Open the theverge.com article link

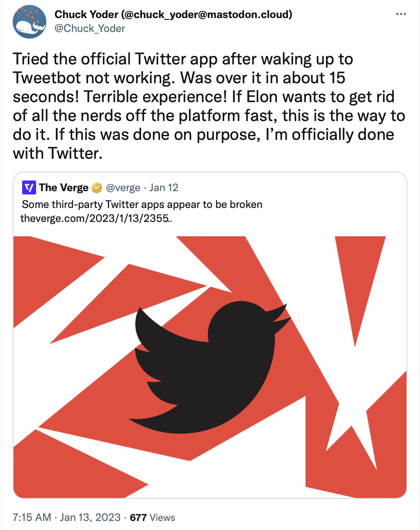(96, 218)
